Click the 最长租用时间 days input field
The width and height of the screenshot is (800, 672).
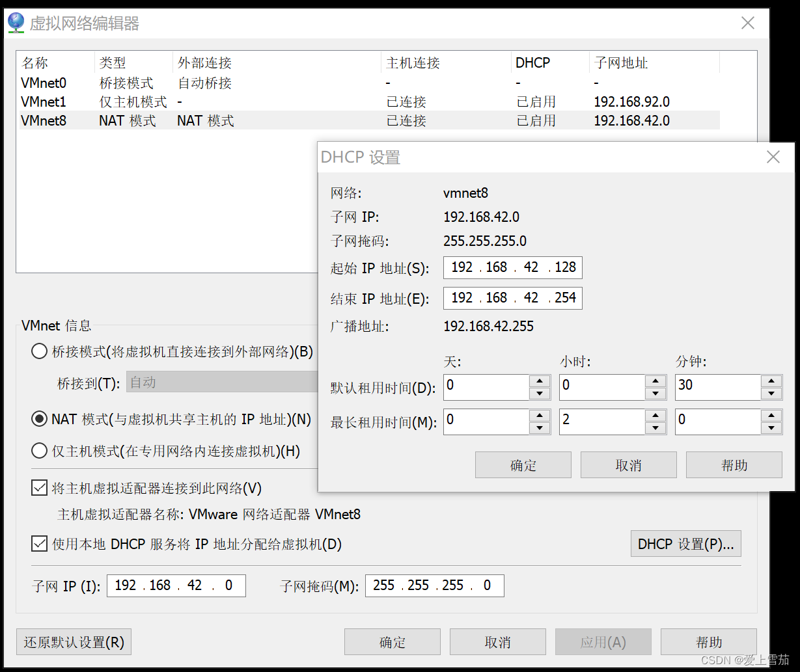point(486,422)
